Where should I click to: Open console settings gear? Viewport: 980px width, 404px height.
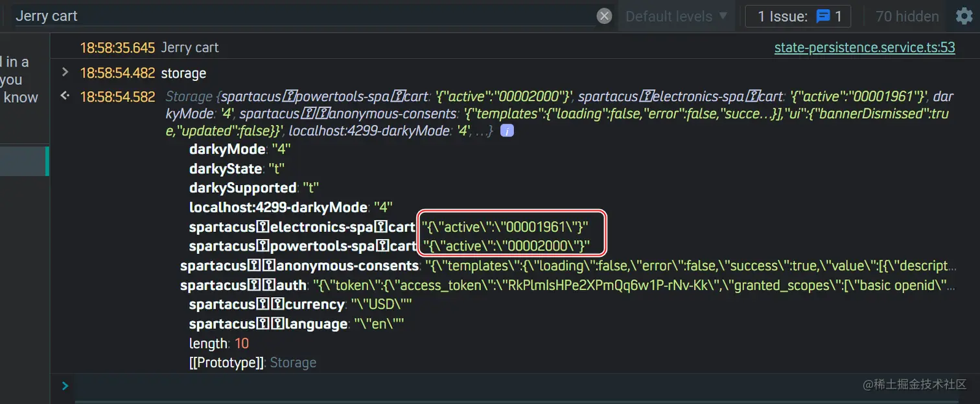(964, 16)
